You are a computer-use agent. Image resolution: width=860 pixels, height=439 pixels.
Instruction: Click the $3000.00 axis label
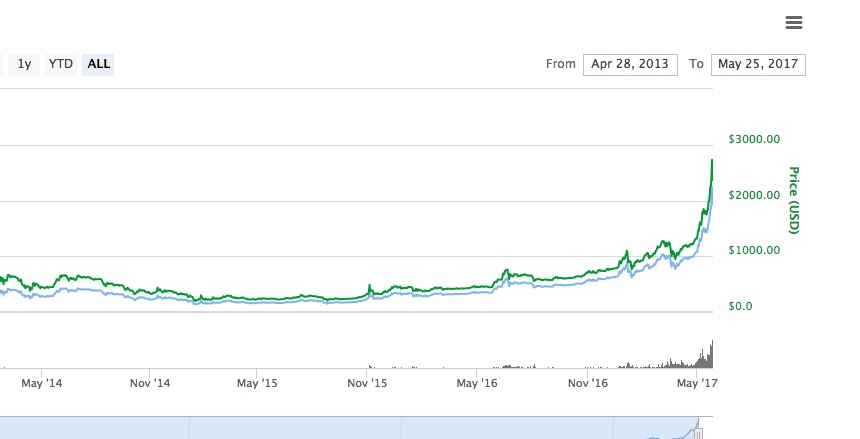pyautogui.click(x=756, y=139)
